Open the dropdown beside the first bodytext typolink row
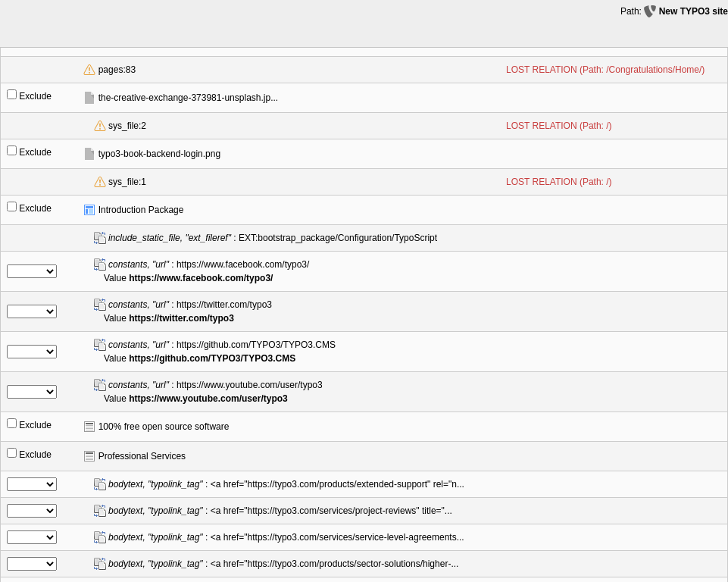 click(31, 483)
